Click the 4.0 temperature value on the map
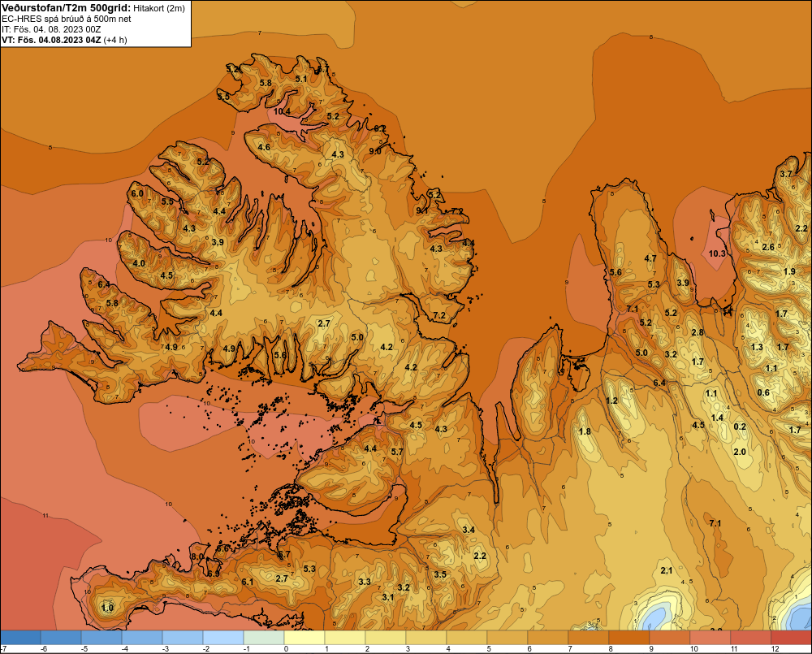Image resolution: width=812 pixels, height=654 pixels. 139,263
